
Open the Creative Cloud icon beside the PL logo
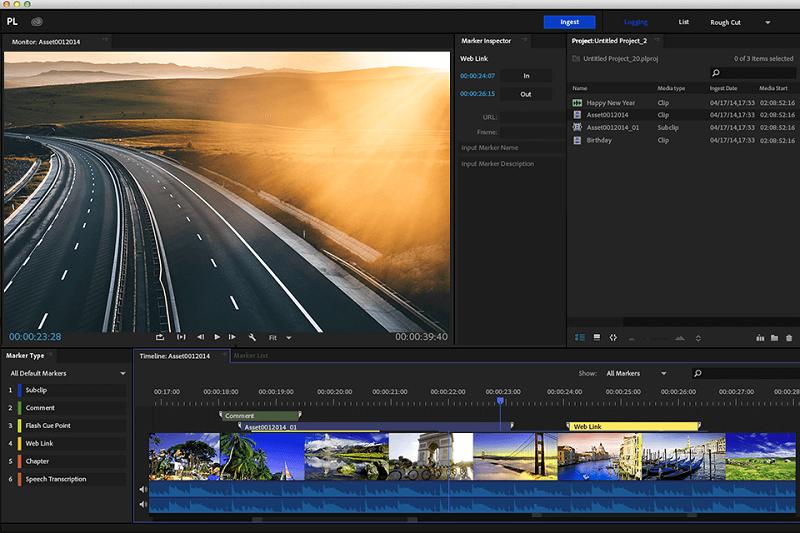(x=37, y=21)
